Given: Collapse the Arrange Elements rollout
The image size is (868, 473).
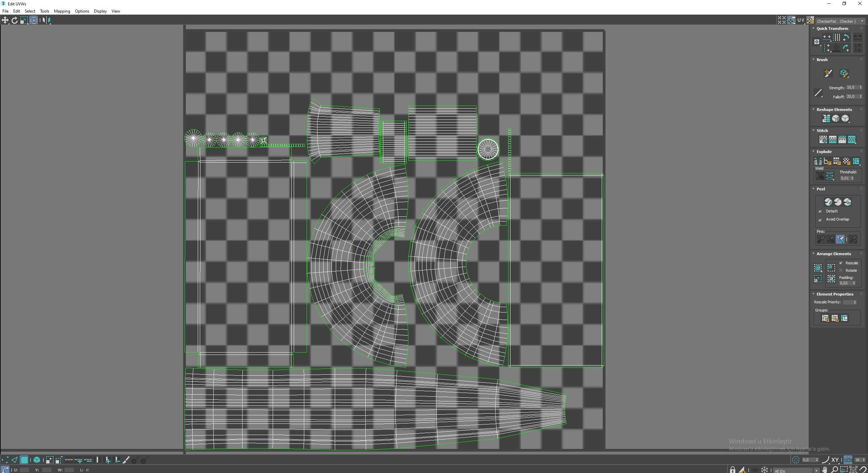Looking at the screenshot, I should pos(813,254).
